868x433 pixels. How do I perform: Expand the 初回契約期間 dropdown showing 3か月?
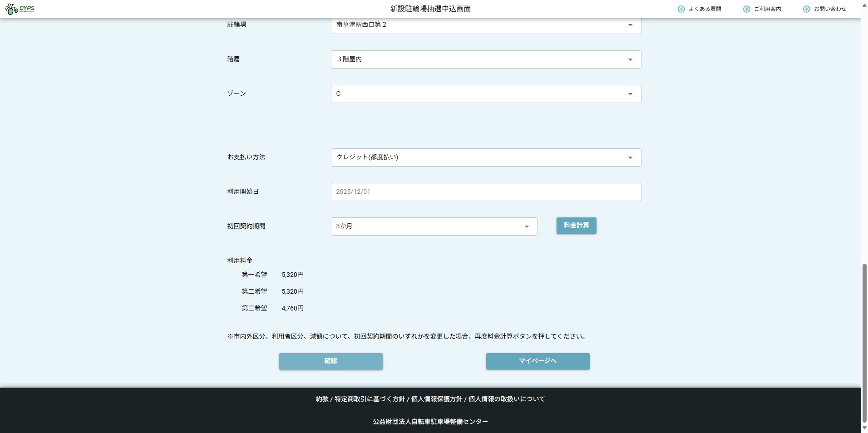click(x=434, y=226)
